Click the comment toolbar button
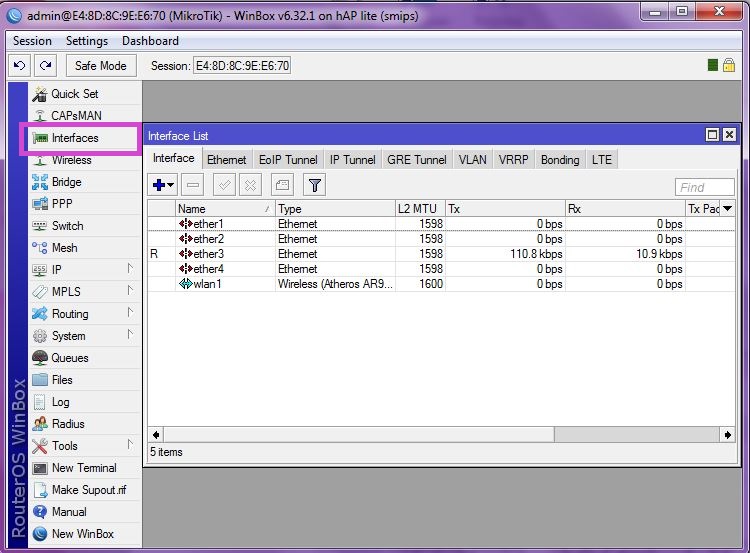The height and width of the screenshot is (553, 750). click(282, 185)
